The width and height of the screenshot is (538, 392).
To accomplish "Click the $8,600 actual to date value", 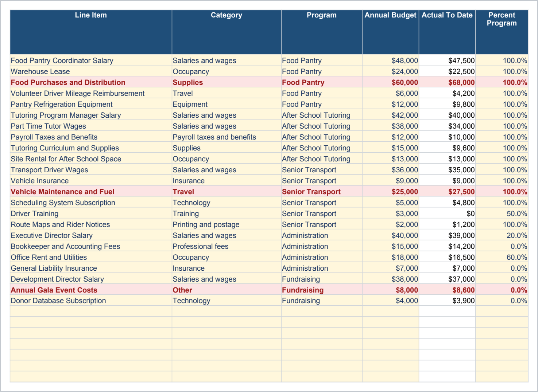I will pyautogui.click(x=447, y=290).
